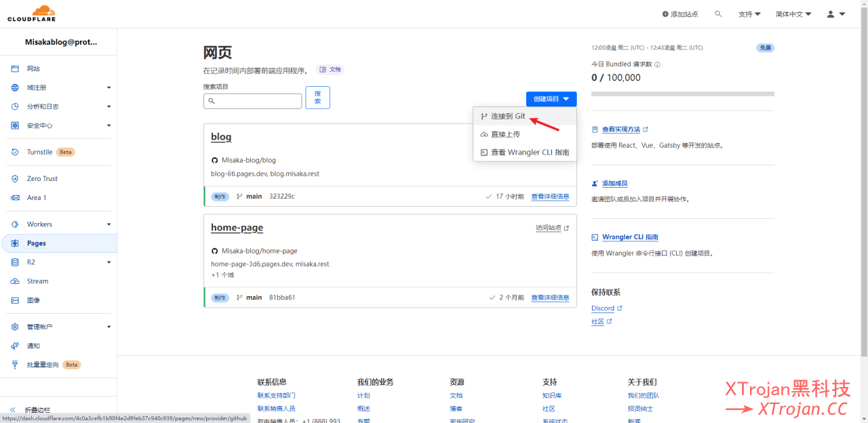Open the search magnifier in top bar

coord(718,14)
